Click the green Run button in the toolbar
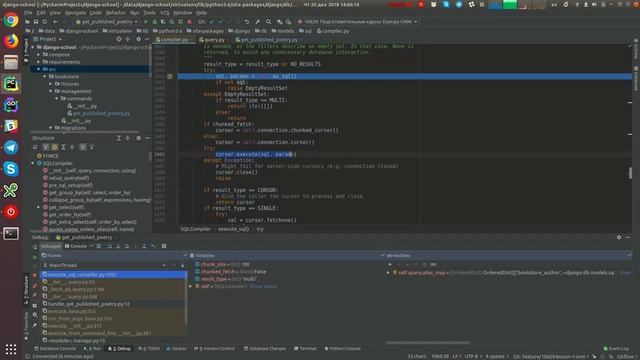This screenshot has height=360, width=640. click(146, 22)
